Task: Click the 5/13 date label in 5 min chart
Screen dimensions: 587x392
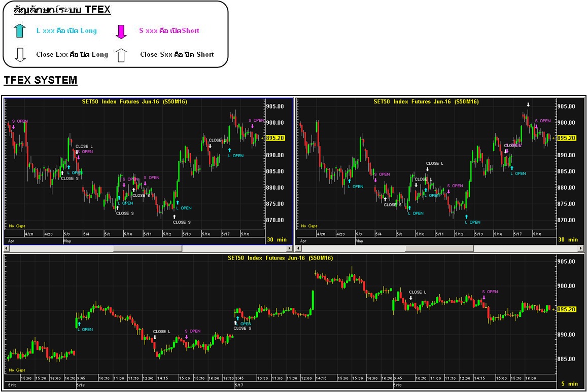Action: 12,385
